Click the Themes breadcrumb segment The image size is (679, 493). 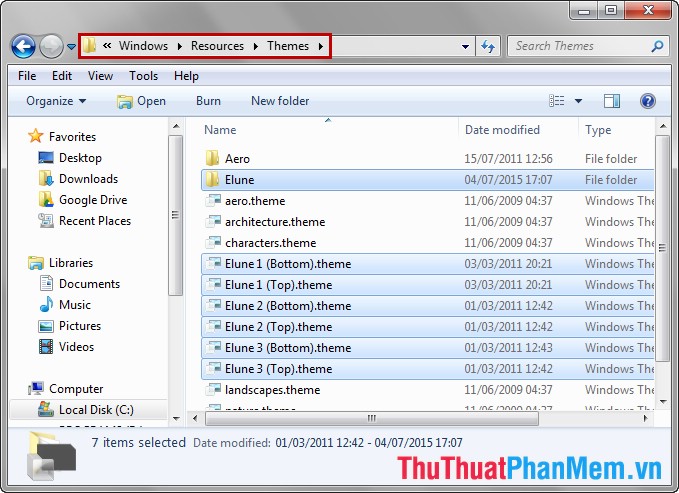click(288, 46)
